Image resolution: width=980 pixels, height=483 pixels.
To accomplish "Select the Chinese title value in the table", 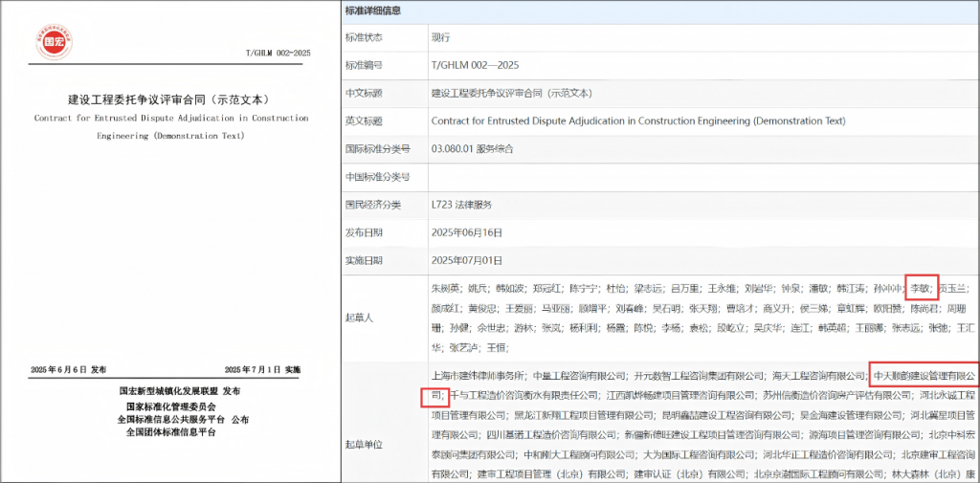I will coord(512,93).
